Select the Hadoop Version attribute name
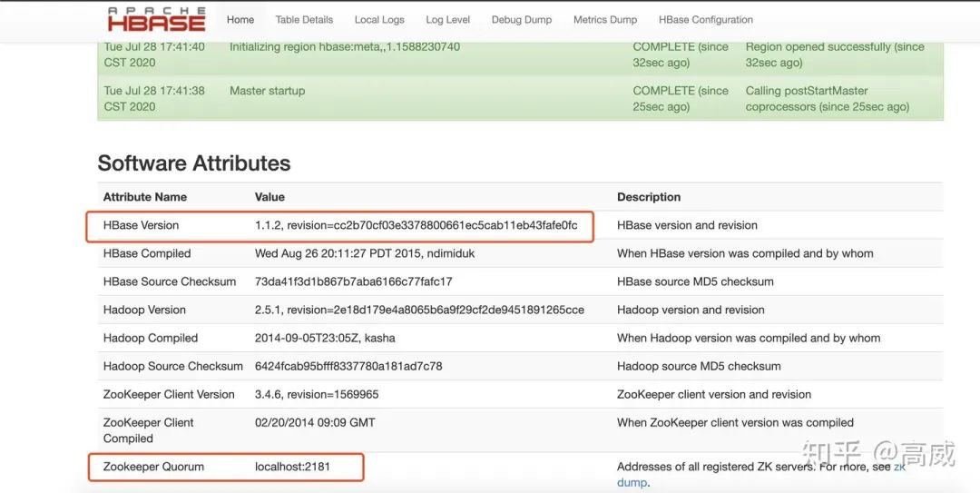This screenshot has height=493, width=980. [x=144, y=310]
